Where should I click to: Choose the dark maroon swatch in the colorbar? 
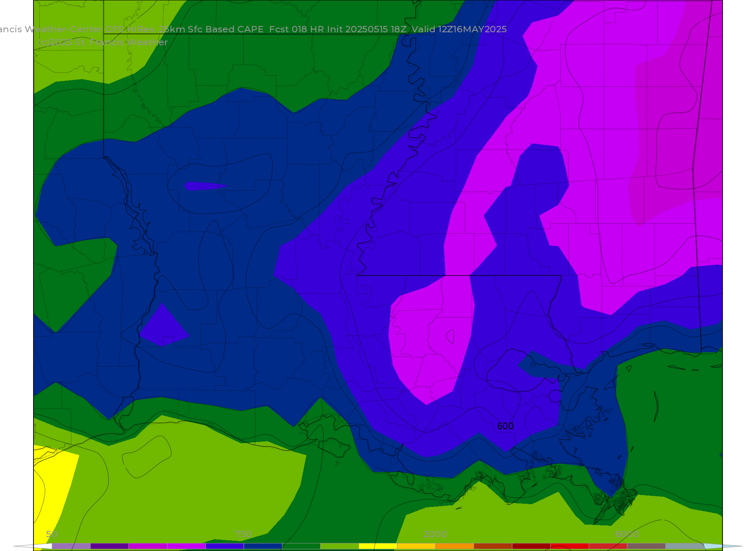[x=531, y=546]
